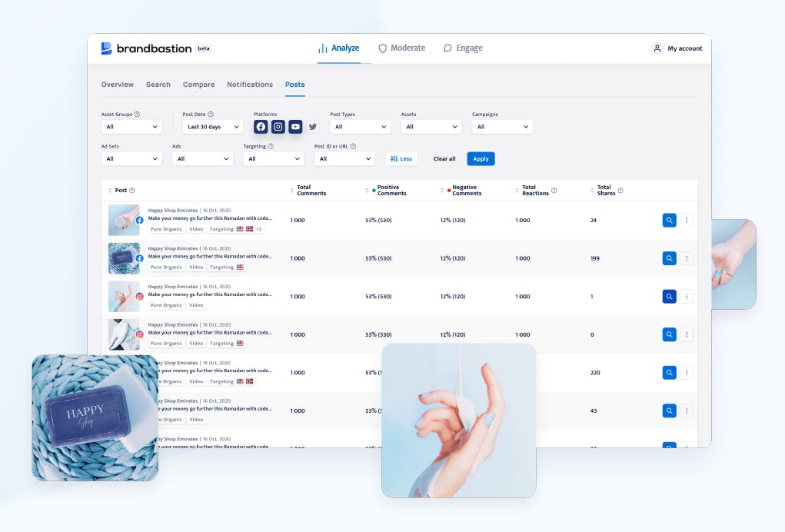Viewport: 785px width, 532px height.
Task: Open the Last 30 days date dropdown
Action: tap(213, 127)
